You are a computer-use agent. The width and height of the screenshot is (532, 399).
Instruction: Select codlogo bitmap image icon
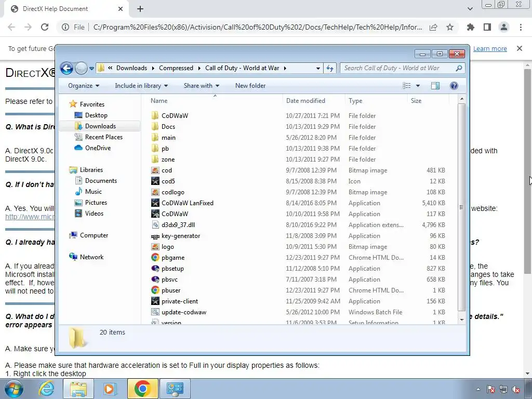[155, 192]
